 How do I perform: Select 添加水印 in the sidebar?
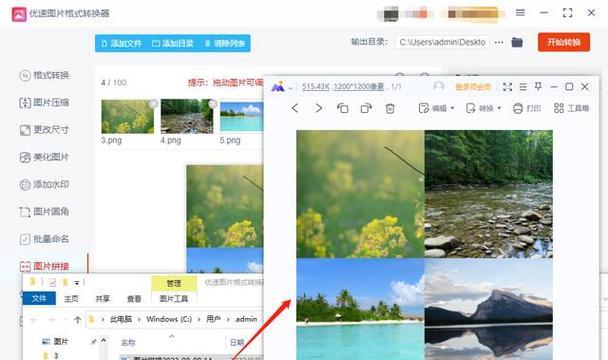pos(44,184)
